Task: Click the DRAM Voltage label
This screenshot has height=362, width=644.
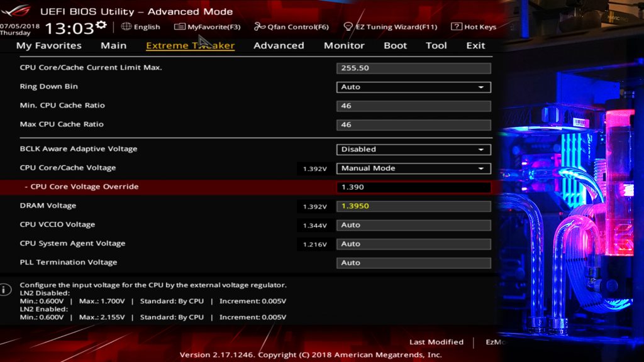Action: (x=48, y=206)
